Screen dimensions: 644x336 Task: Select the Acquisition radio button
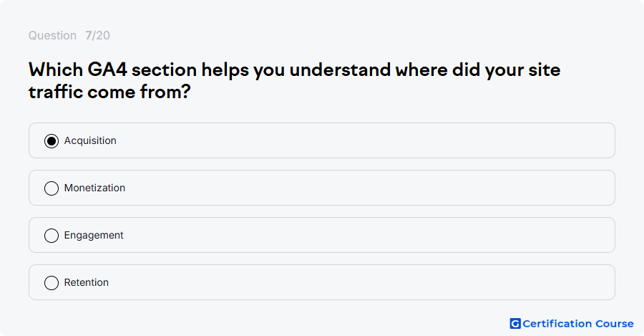pyautogui.click(x=52, y=141)
